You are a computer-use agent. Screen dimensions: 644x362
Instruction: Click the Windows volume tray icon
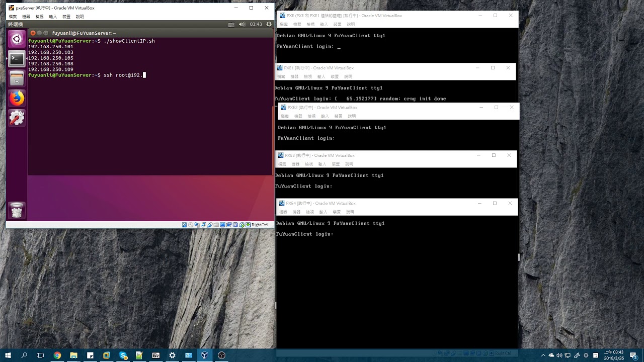tap(559, 355)
